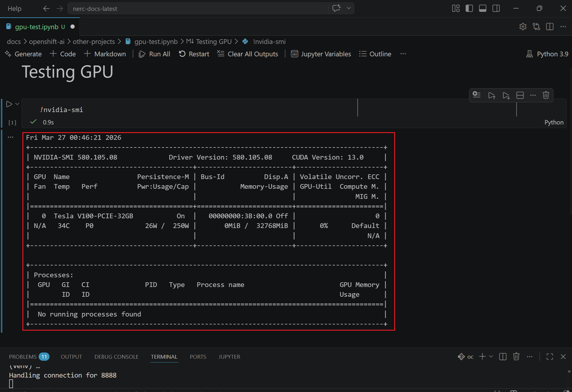Click Run All in notebook toolbar
The image size is (572, 392).
pyautogui.click(x=154, y=54)
